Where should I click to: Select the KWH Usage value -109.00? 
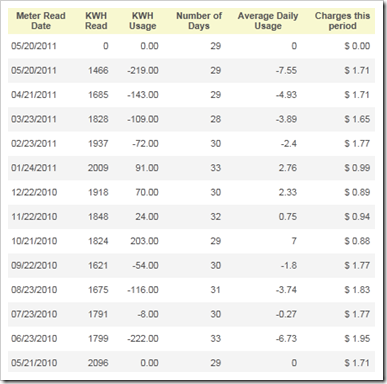[143, 119]
